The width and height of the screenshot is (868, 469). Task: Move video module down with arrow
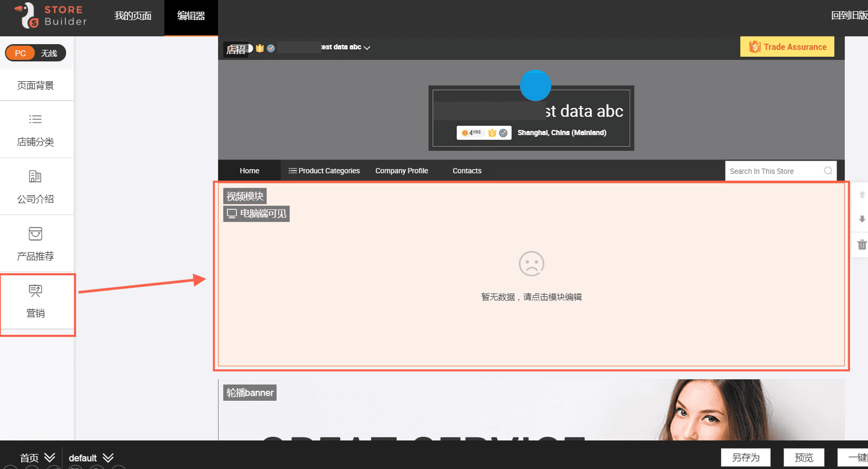862,219
